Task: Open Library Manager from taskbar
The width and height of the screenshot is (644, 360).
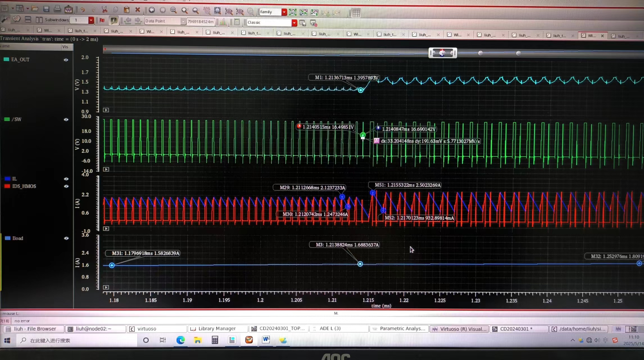Action: pyautogui.click(x=217, y=328)
